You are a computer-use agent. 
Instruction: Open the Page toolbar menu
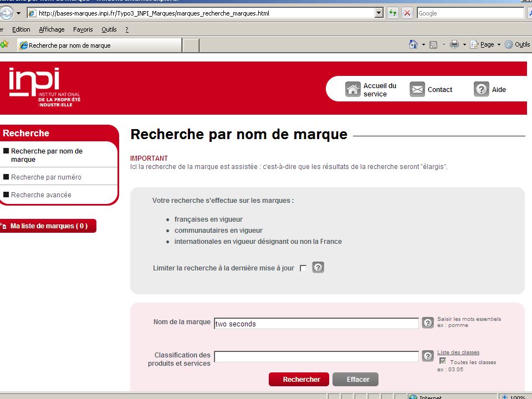485,44
